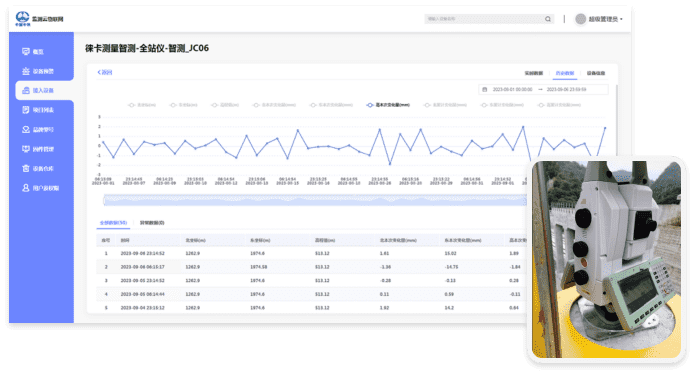695x375 pixels.
Task: Open start date 2023-08-01 00:00:00 field
Action: [512, 90]
